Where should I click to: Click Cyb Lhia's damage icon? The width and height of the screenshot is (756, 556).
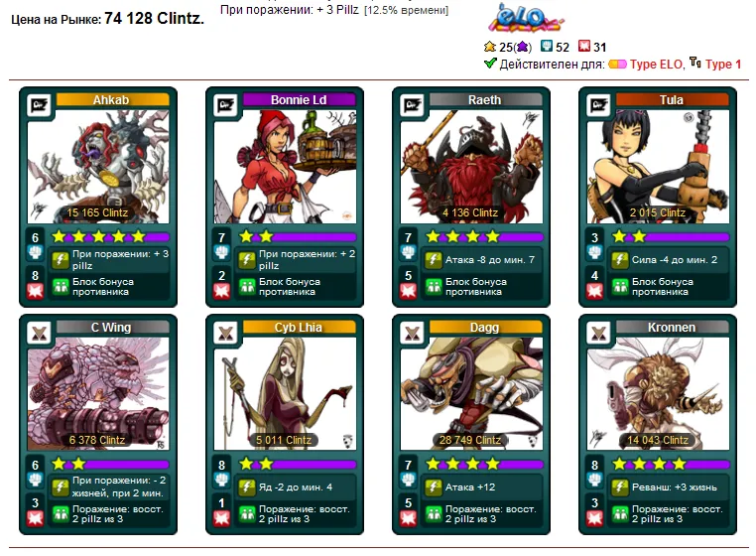click(221, 518)
